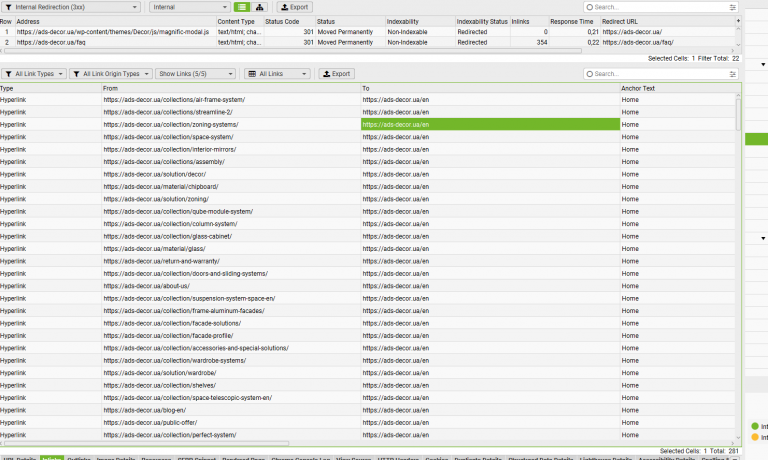Open the All Links dropdown
Screen dimensions: 768x460
[x=277, y=74]
